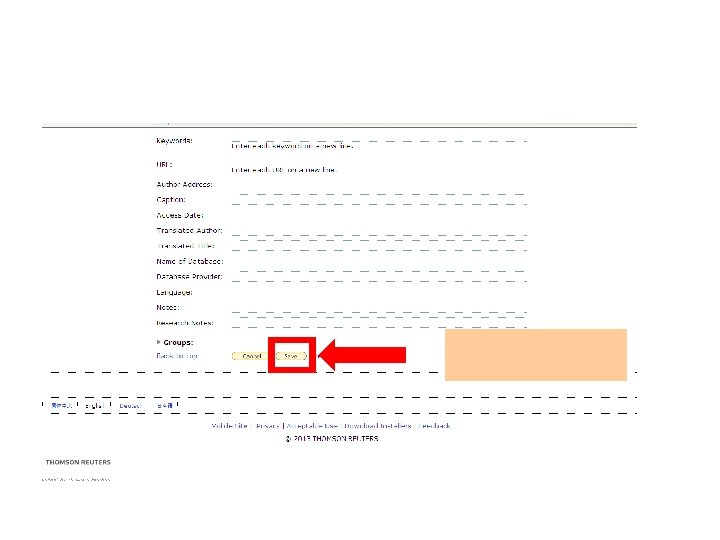Image resolution: width=720 pixels, height=540 pixels.
Task: Click into the Research Notes field
Action: click(x=379, y=323)
